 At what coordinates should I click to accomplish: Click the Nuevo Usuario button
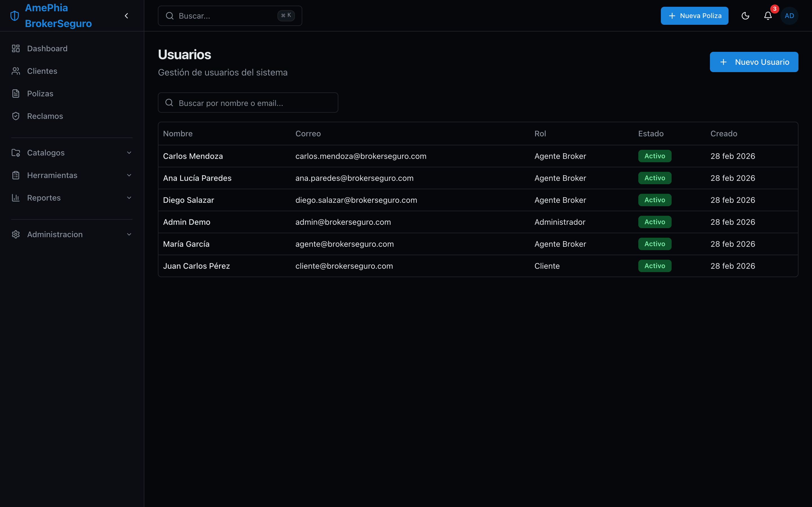click(754, 62)
